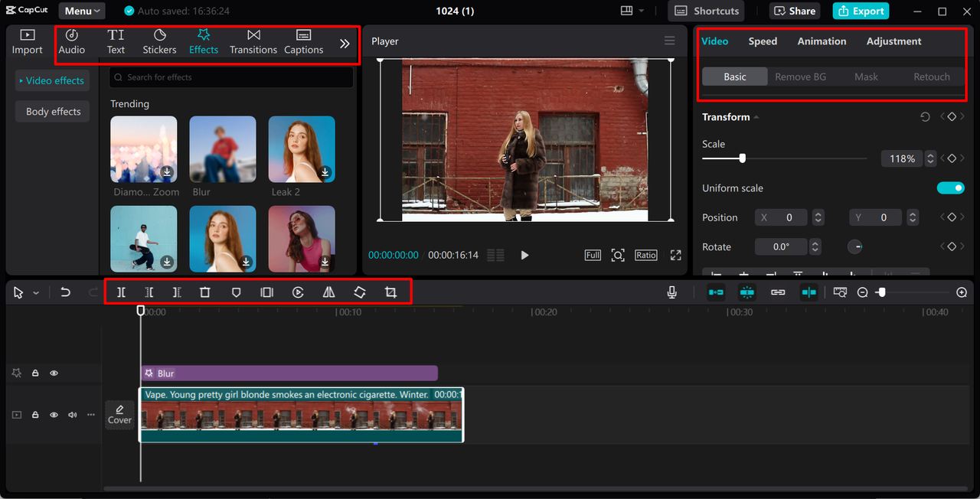Click the Undo arrow
980x499 pixels.
click(x=65, y=292)
